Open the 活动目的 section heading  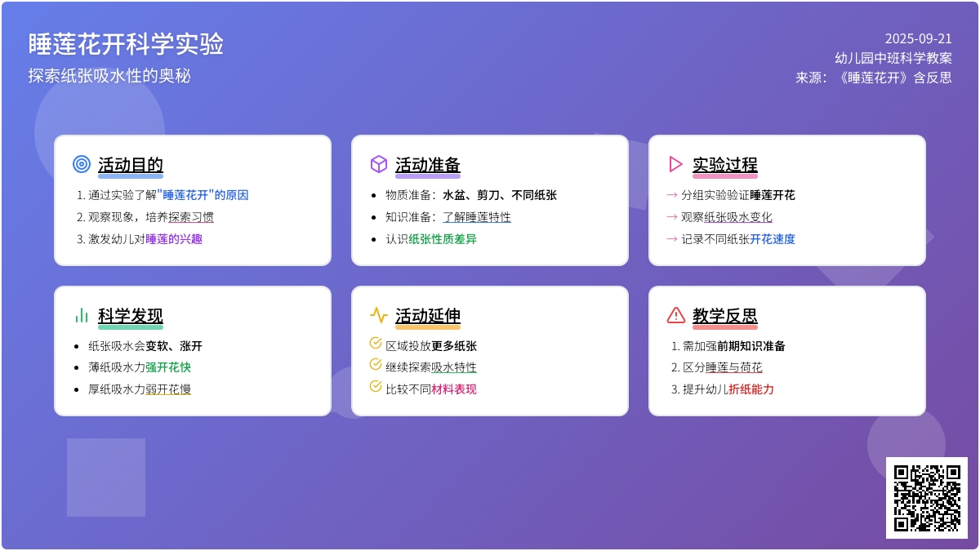pyautogui.click(x=131, y=164)
